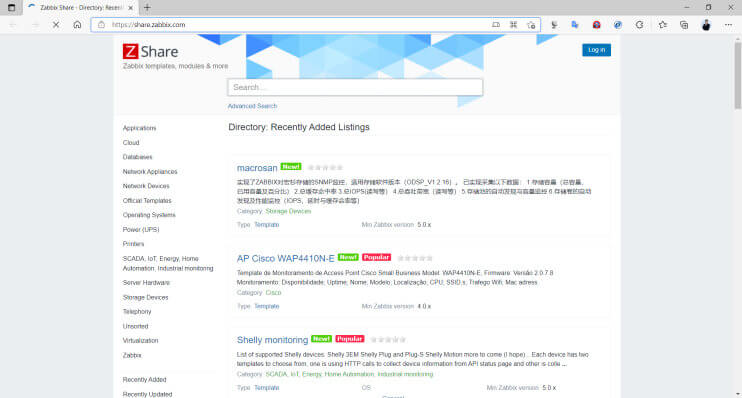Click the grid-shaped address bar icon

pos(513,25)
